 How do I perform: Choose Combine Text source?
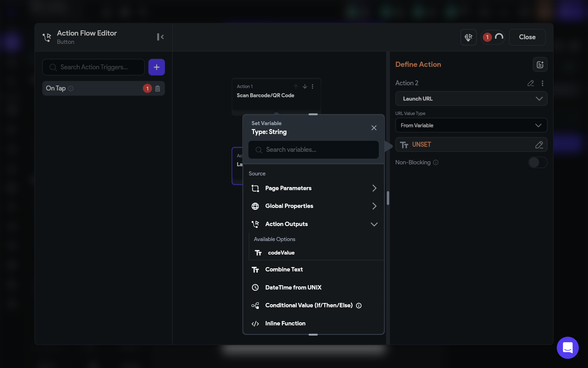point(284,270)
